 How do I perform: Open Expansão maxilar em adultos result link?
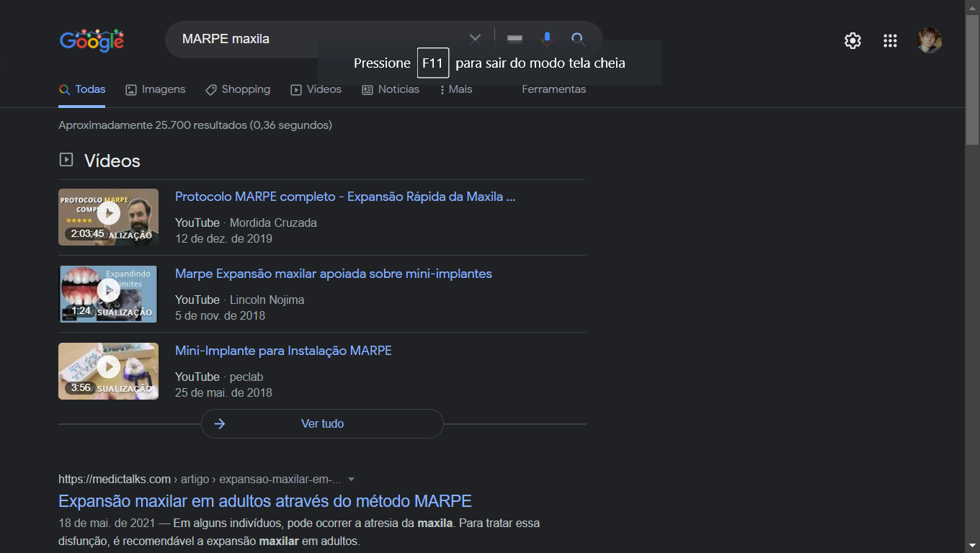265,501
